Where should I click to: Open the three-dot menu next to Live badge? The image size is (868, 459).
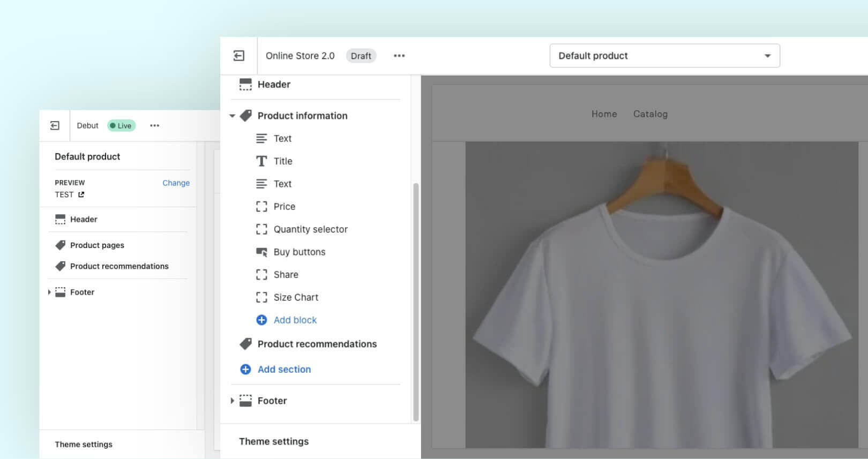pos(154,125)
